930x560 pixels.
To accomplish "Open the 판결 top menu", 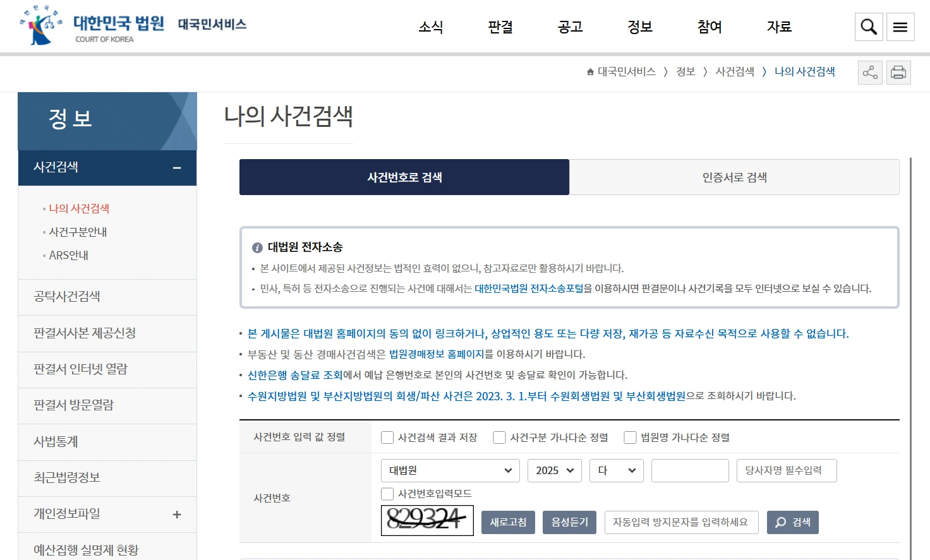I will (500, 27).
